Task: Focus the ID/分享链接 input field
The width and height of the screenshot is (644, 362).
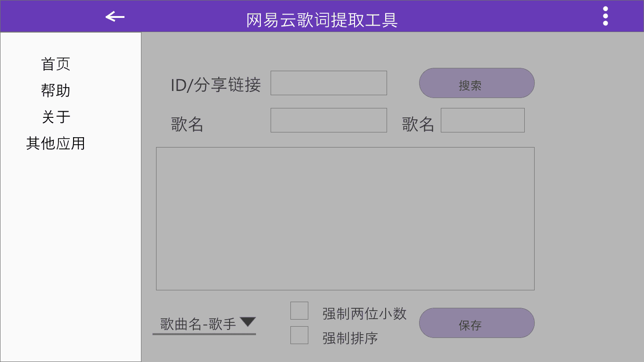Action: 329,83
